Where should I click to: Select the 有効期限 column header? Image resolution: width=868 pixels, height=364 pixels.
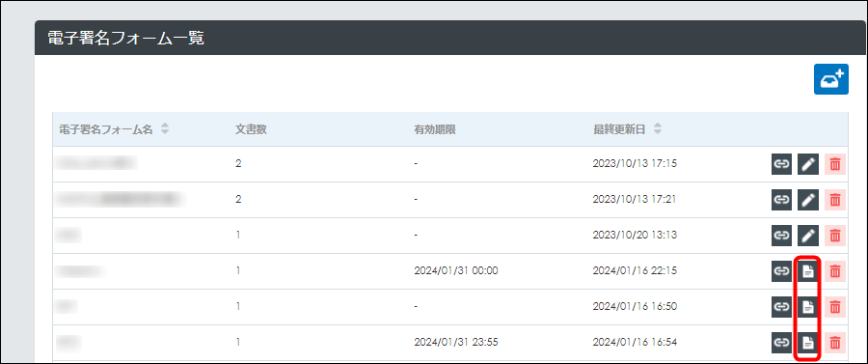[x=435, y=129]
